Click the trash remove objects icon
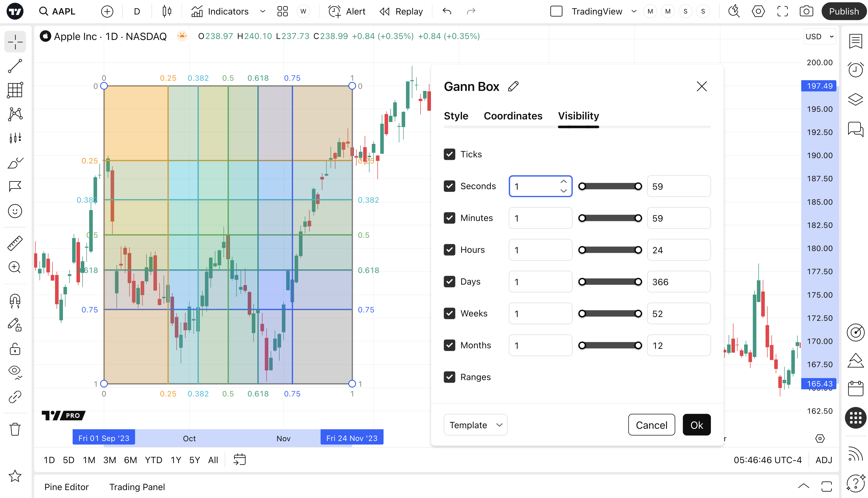Screen dimensions: 868x498 (x=15, y=429)
